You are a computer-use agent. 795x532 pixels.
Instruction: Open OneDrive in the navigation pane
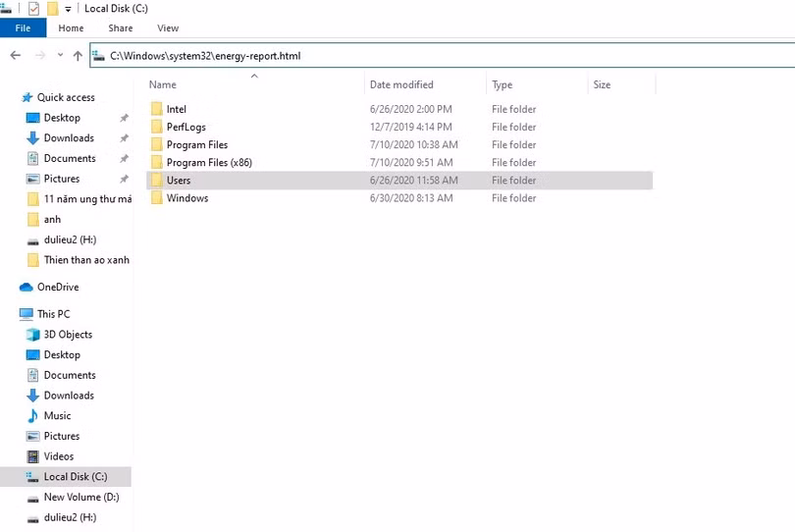pos(58,288)
